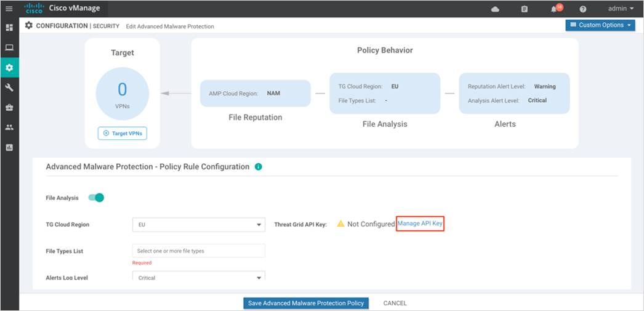This screenshot has width=644, height=311.
Task: Click the Manage API Key link
Action: click(x=420, y=224)
